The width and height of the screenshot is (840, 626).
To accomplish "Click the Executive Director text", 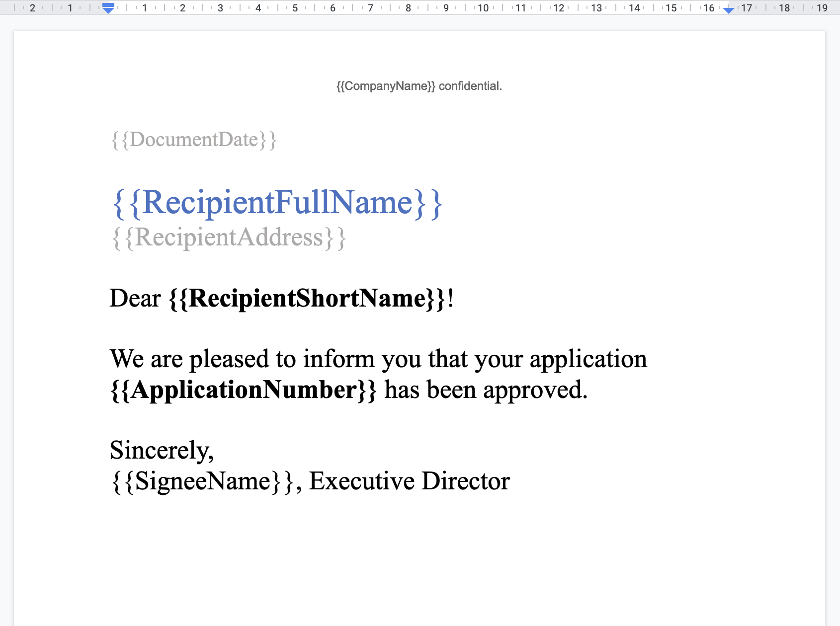I will (410, 480).
